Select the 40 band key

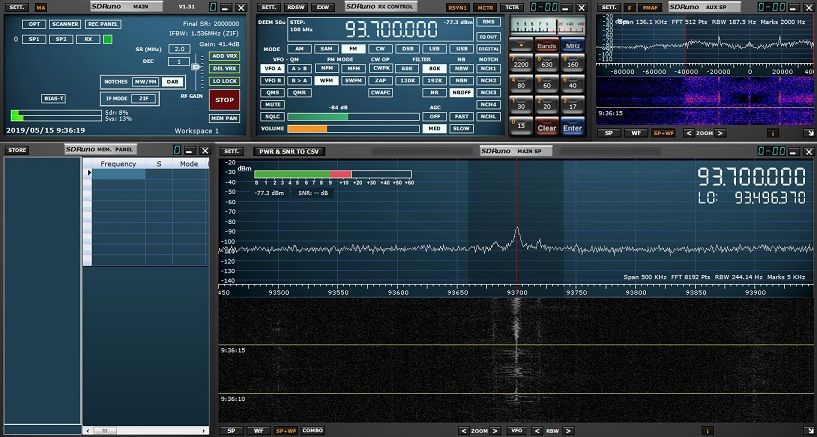573,85
